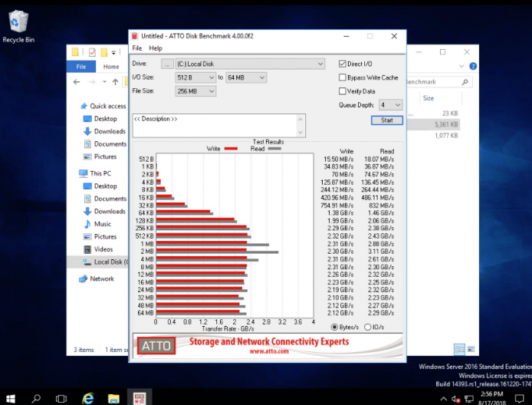Screen dimensions: 532x405
Task: Open Explorer Home tab
Action: [x=111, y=67]
